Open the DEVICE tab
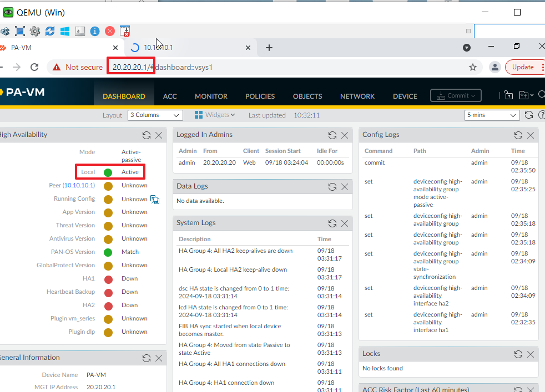545x392 pixels. tap(405, 96)
